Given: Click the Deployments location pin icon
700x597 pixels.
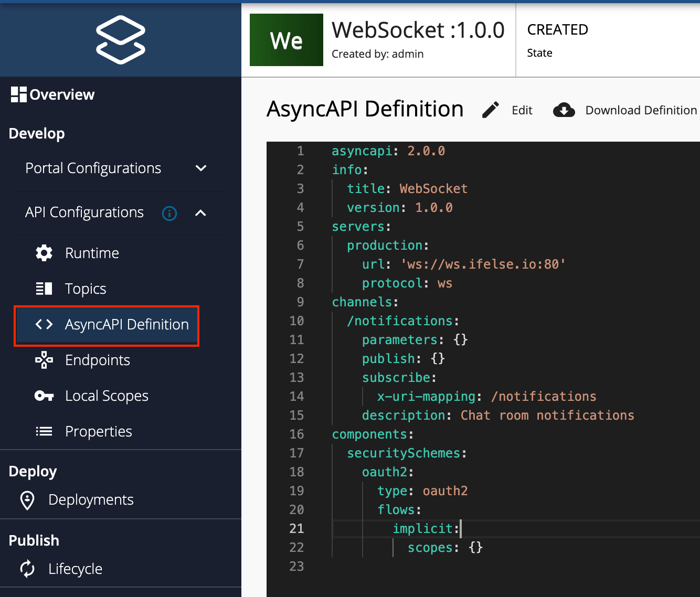Looking at the screenshot, I should 27,500.
